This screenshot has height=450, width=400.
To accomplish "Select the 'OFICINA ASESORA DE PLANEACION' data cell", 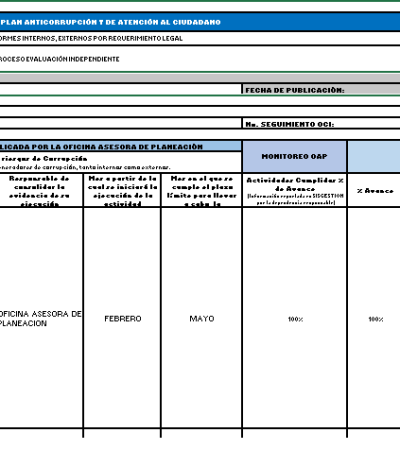I will 40,318.
